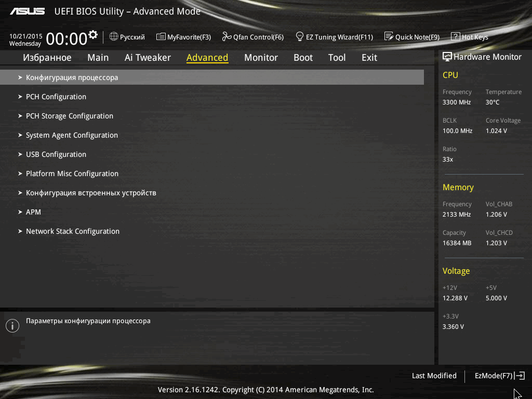Click Core Voltage value 1.024 V
This screenshot has height=399, width=532.
(x=496, y=130)
